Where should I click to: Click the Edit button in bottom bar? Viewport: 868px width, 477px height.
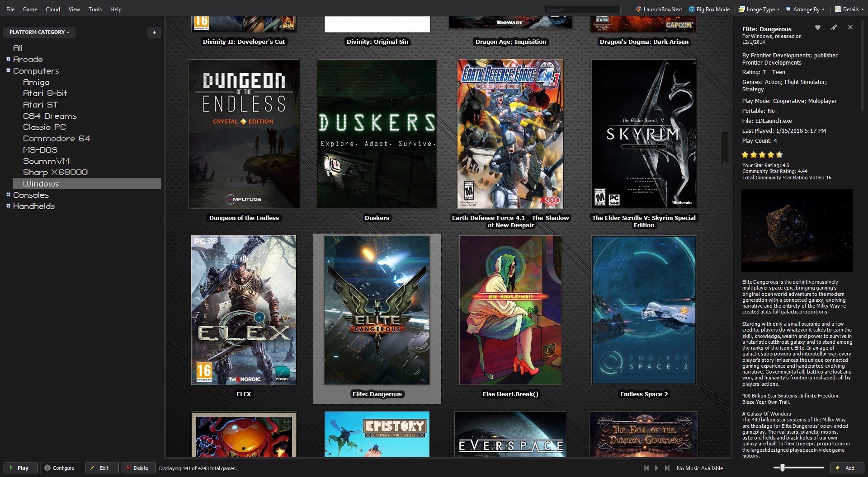(x=102, y=468)
